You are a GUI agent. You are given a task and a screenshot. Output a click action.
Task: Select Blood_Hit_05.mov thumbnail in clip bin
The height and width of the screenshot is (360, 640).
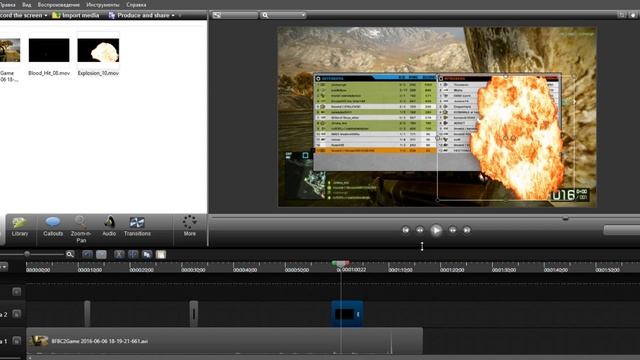[x=49, y=50]
